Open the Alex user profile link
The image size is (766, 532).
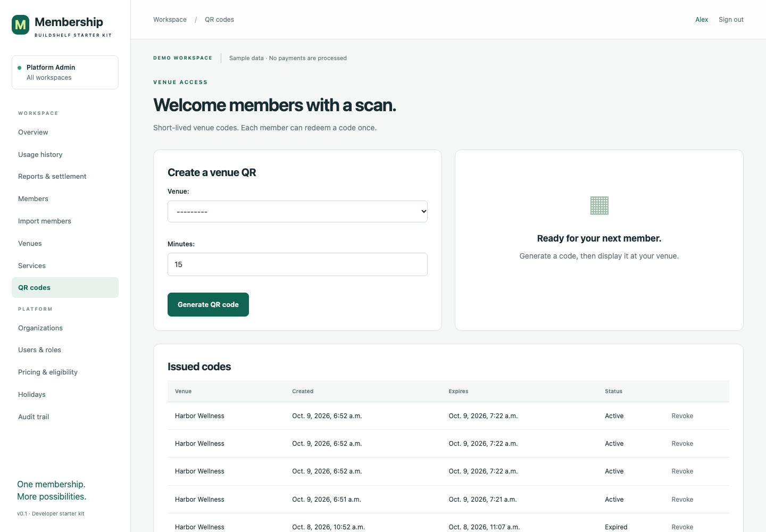[x=702, y=20]
